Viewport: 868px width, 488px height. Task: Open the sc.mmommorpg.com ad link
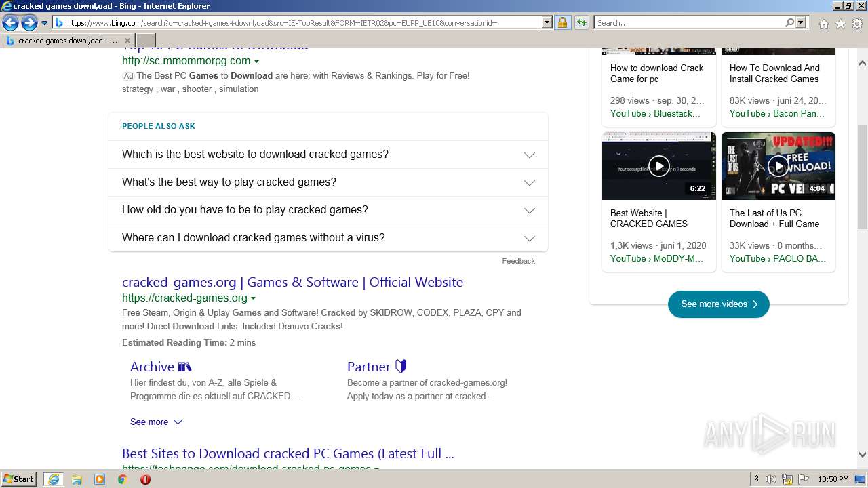tap(186, 60)
